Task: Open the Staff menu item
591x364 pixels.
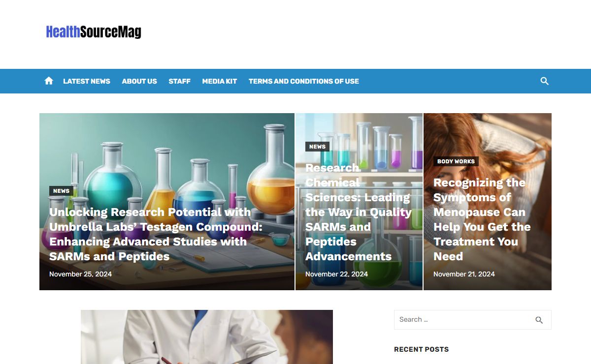Action: tap(179, 81)
